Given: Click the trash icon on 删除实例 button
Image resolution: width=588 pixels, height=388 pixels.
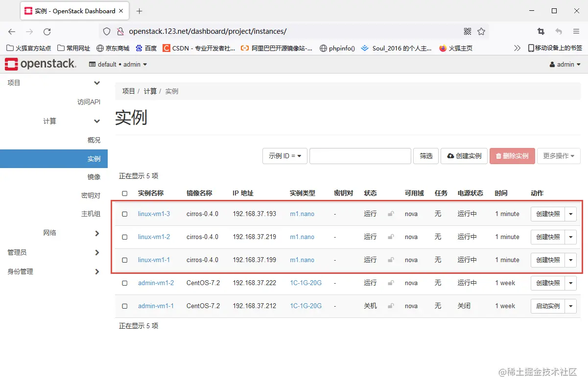Looking at the screenshot, I should [x=497, y=156].
